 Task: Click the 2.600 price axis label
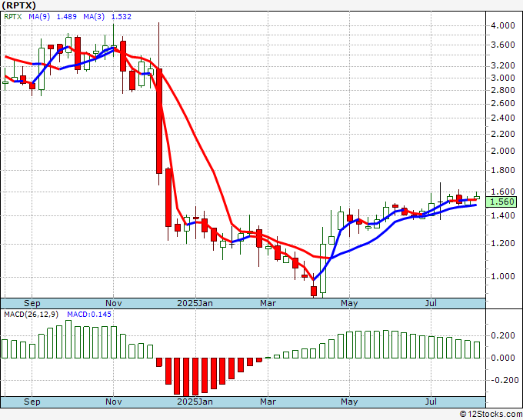pyautogui.click(x=503, y=103)
